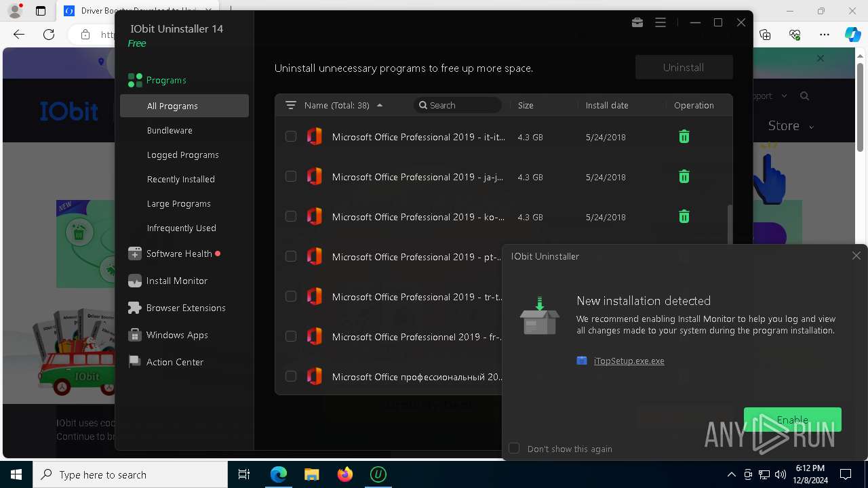The image size is (868, 488).
Task: Click the Uninstall button
Action: pyautogui.click(x=684, y=67)
